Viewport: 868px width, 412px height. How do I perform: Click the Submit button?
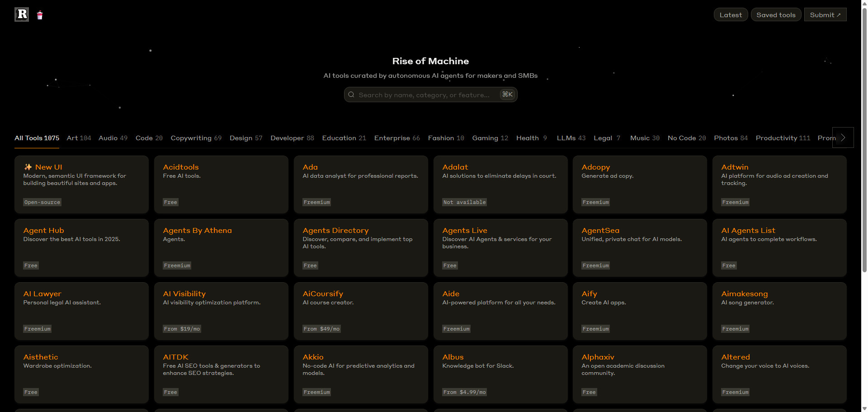825,15
